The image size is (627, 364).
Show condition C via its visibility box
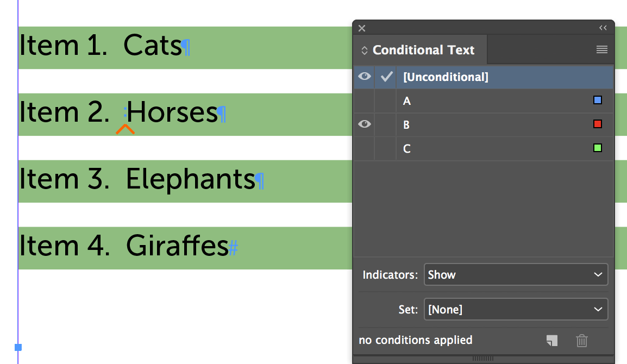pyautogui.click(x=364, y=148)
